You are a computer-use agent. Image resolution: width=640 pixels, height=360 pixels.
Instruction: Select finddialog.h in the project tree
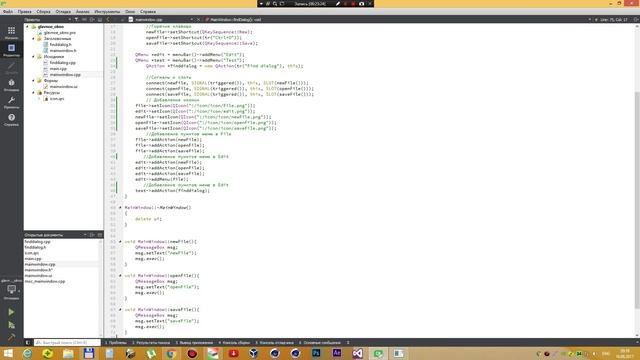(x=60, y=44)
